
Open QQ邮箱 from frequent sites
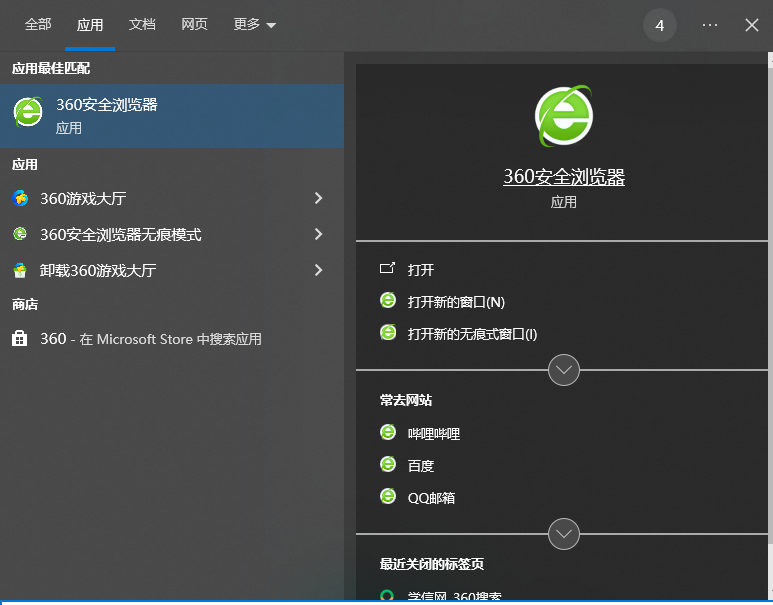[x=431, y=498]
